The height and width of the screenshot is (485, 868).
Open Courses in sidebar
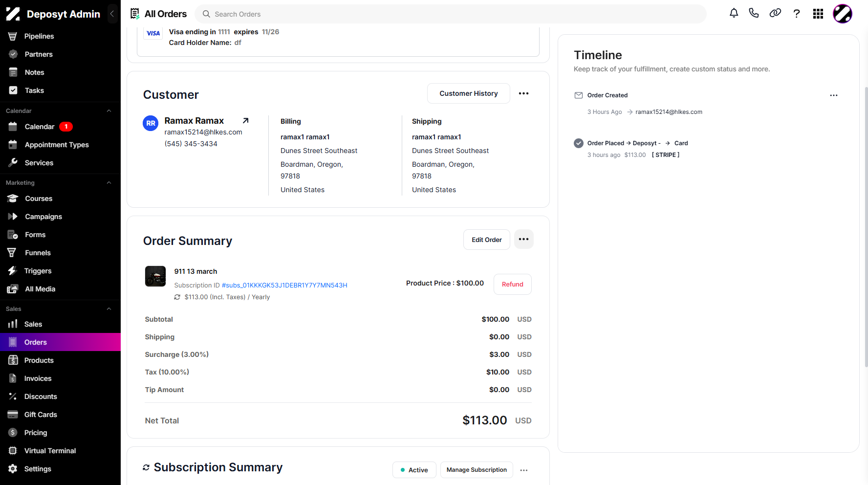[x=60, y=198]
